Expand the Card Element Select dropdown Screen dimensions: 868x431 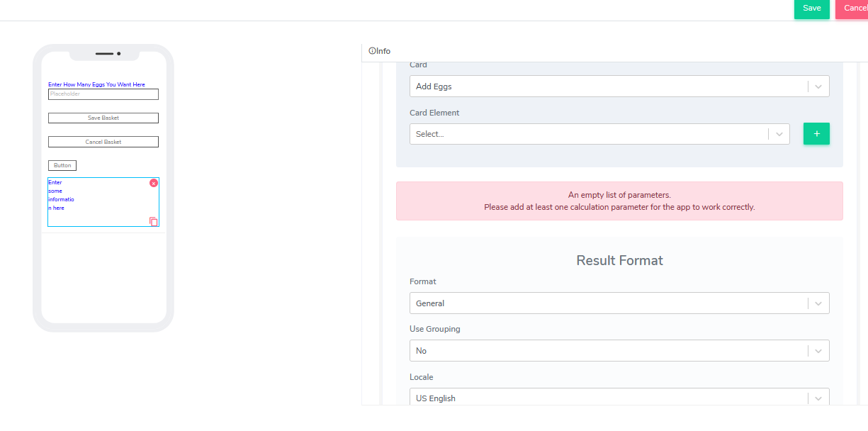pyautogui.click(x=588, y=134)
